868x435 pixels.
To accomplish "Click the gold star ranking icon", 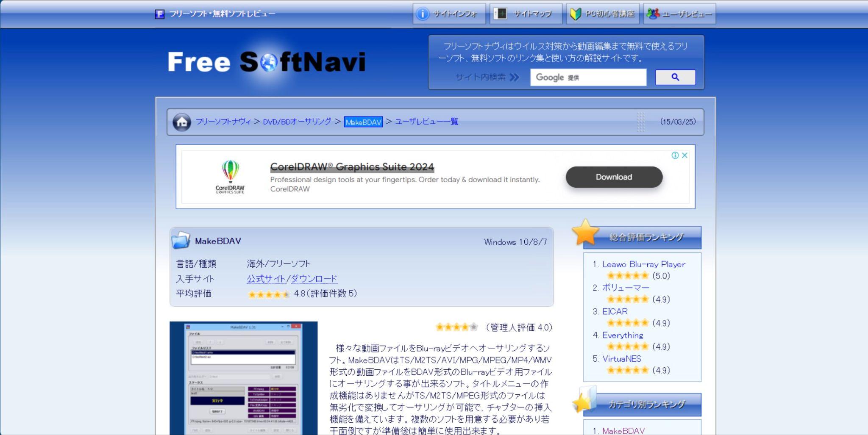I will point(585,233).
